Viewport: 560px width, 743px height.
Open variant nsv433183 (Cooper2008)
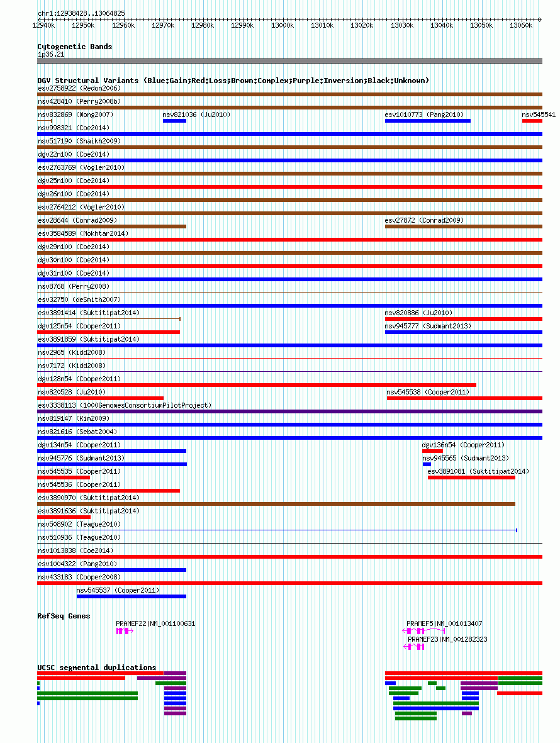(79, 578)
